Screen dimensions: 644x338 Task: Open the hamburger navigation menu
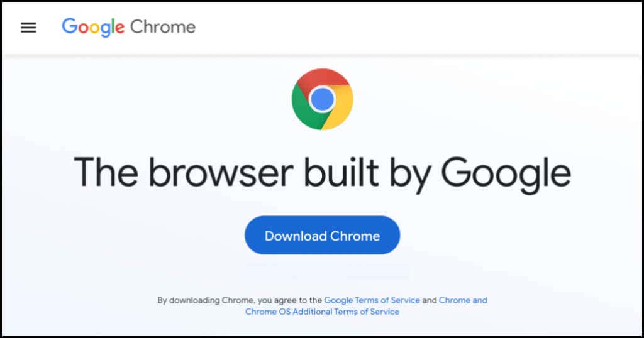28,28
